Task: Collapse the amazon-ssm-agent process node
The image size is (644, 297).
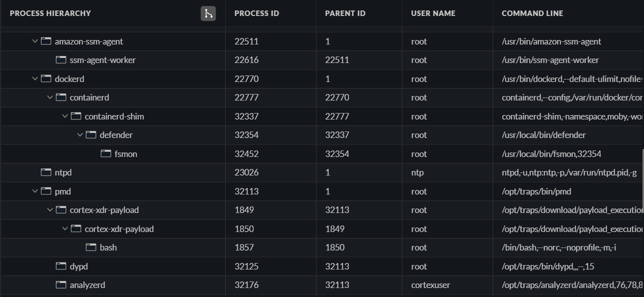Action: [x=35, y=41]
